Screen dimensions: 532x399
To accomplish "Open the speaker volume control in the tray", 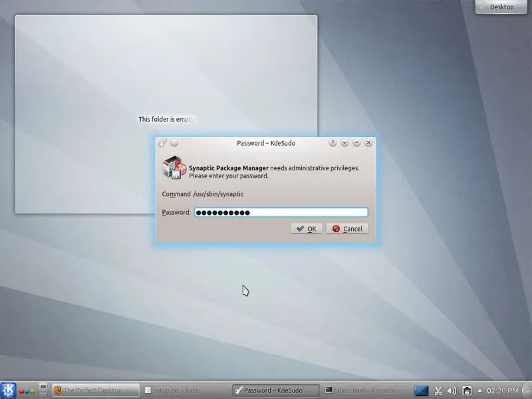I will click(452, 391).
